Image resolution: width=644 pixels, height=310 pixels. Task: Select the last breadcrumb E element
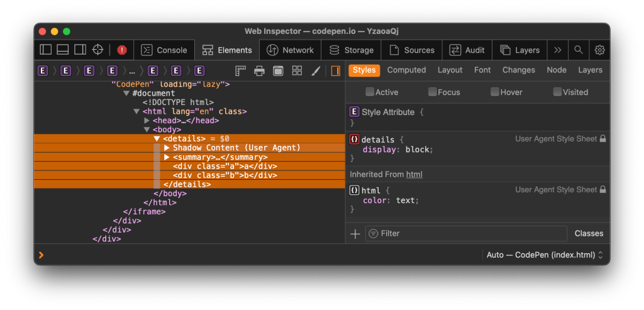tap(199, 70)
